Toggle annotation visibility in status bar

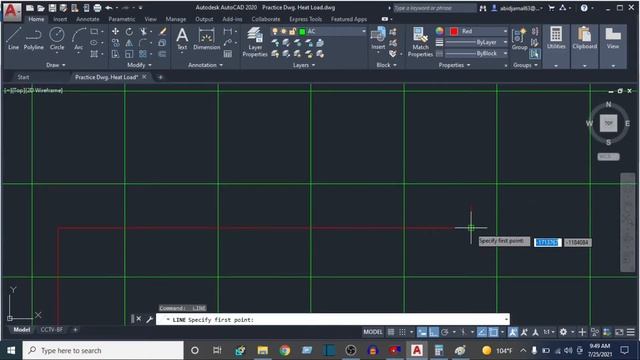click(x=513, y=332)
